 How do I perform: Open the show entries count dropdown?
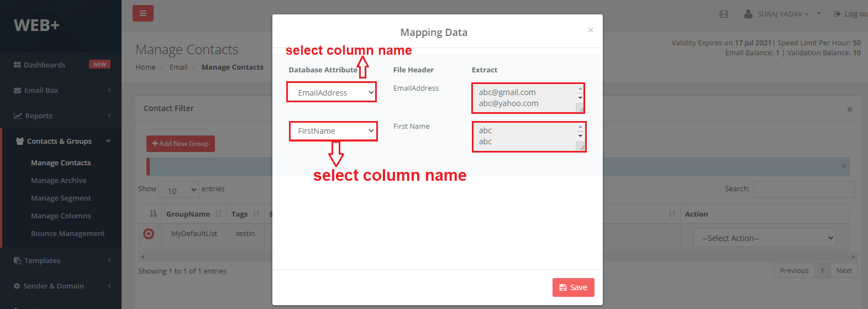(178, 190)
